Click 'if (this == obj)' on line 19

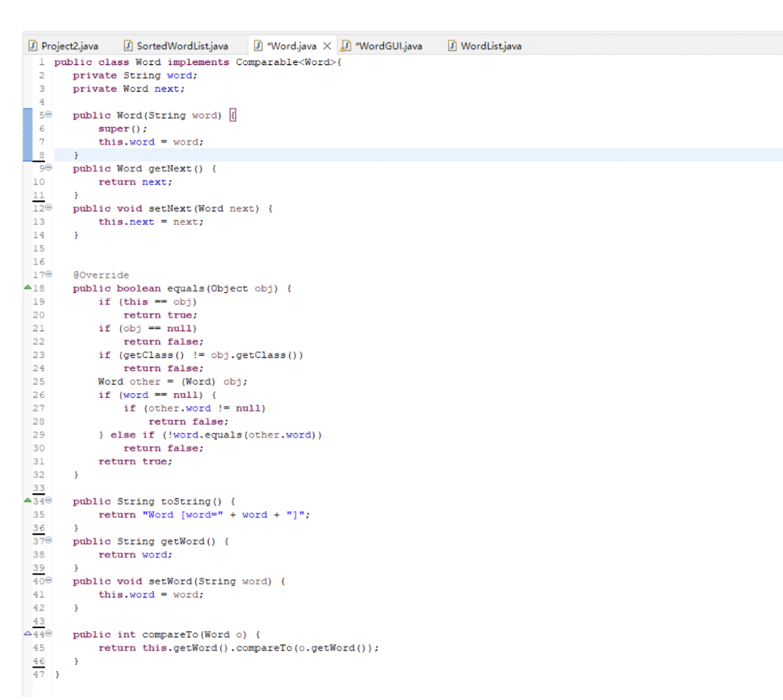click(148, 301)
